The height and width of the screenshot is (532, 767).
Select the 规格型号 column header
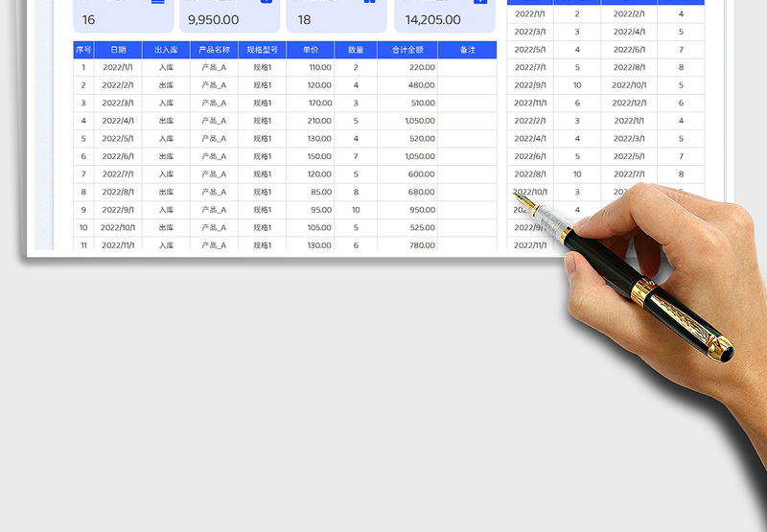(262, 50)
